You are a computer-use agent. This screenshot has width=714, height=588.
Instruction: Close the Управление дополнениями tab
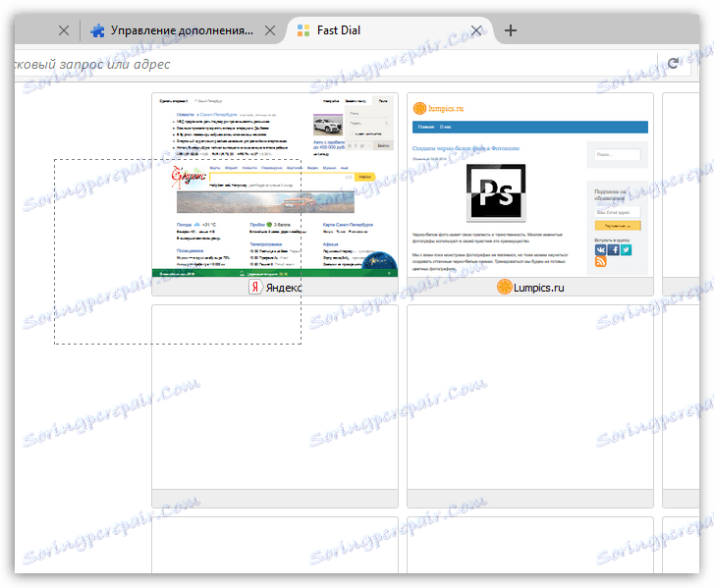270,30
